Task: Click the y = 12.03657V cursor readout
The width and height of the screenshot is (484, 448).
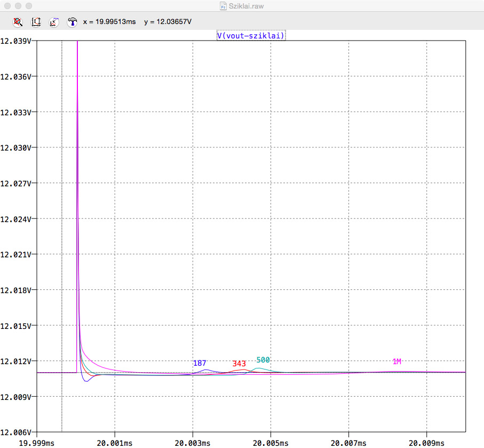Action: pos(168,22)
